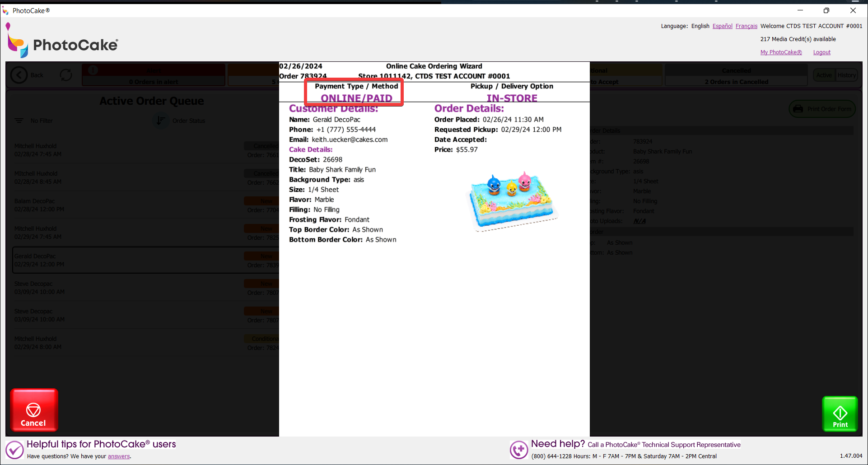The height and width of the screenshot is (465, 868).
Task: Click the Back arrow icon
Action: click(19, 75)
